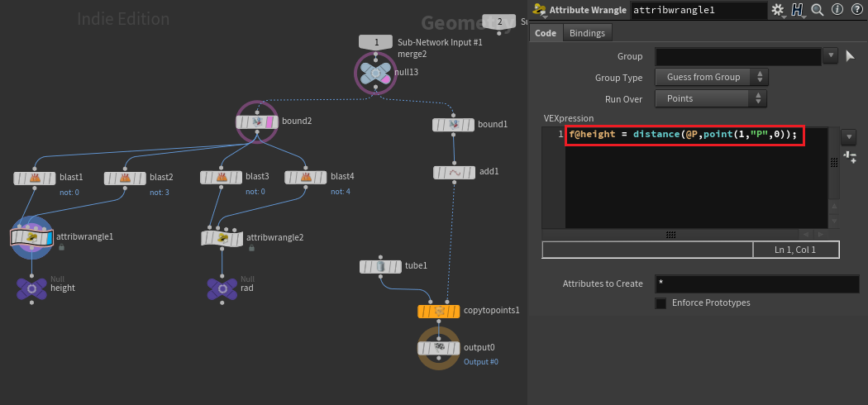The height and width of the screenshot is (405, 868).
Task: Toggle the blue display flag on attribwrangle1
Action: (49, 238)
